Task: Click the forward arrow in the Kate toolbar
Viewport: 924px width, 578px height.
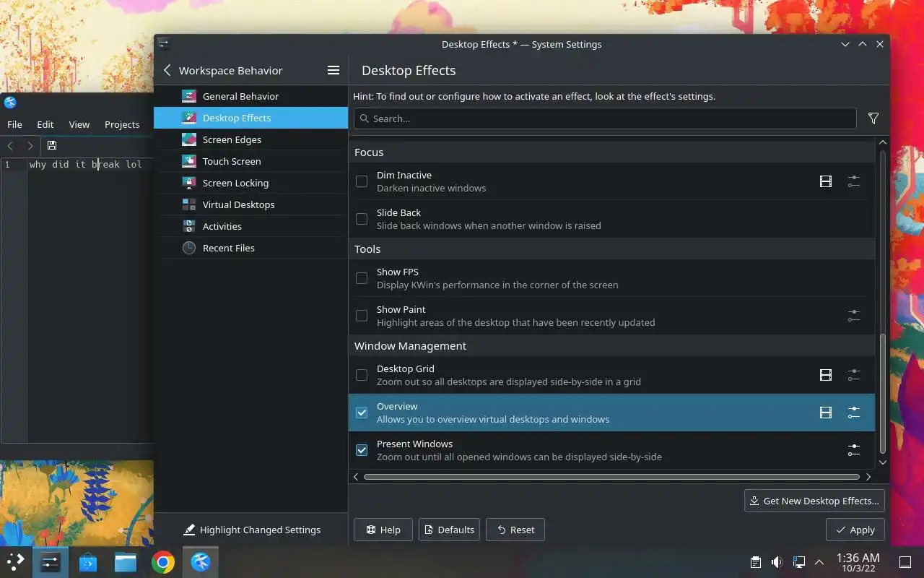Action: [x=30, y=145]
